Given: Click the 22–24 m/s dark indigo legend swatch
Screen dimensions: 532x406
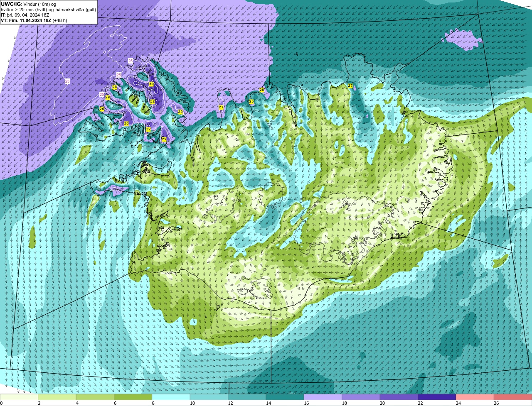Looking at the screenshot, I should [437, 397].
